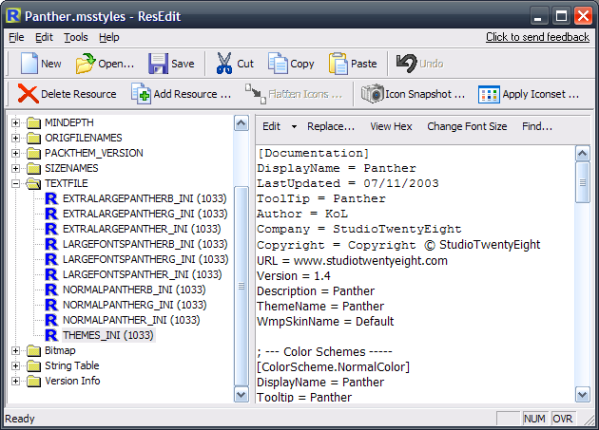Click the OVR indicator in status bar

click(563, 419)
